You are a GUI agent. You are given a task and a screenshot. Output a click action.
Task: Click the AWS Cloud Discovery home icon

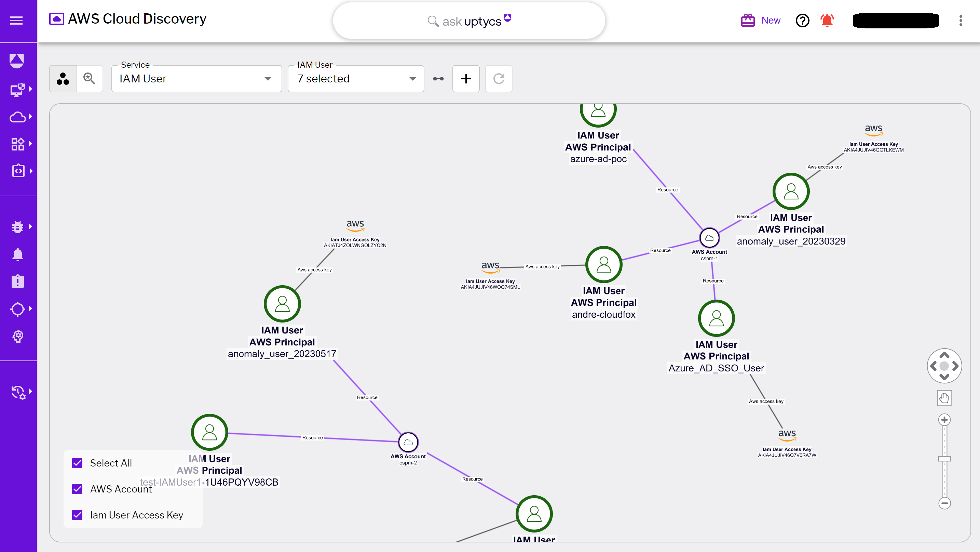pos(56,19)
